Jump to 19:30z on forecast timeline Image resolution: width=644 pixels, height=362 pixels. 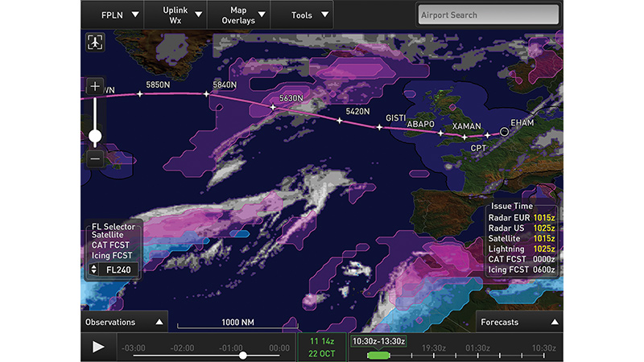click(x=434, y=348)
